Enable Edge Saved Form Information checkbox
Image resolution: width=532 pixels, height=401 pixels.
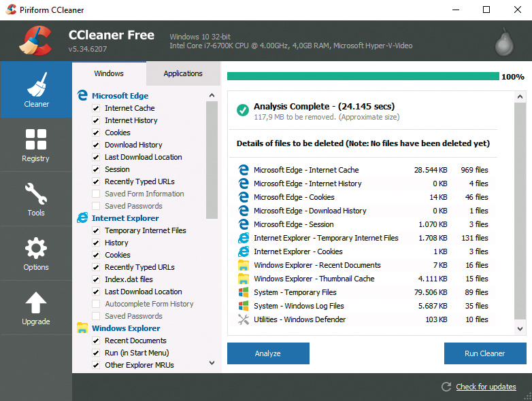pos(96,194)
